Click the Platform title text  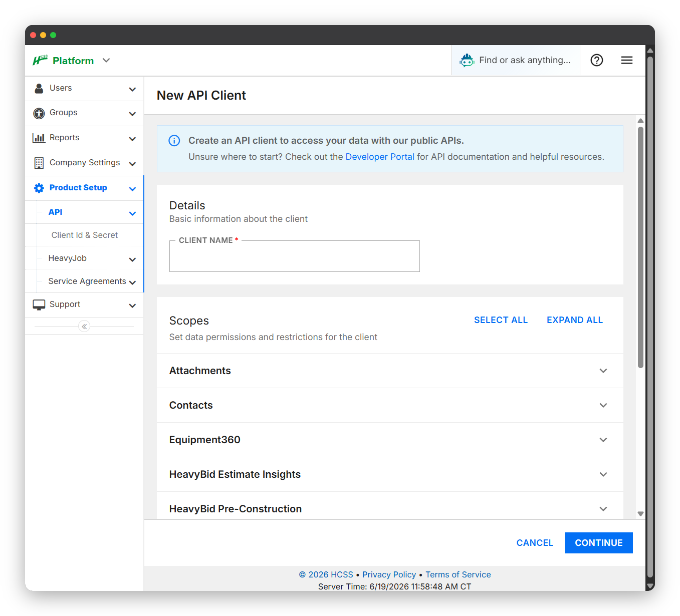[x=73, y=61]
